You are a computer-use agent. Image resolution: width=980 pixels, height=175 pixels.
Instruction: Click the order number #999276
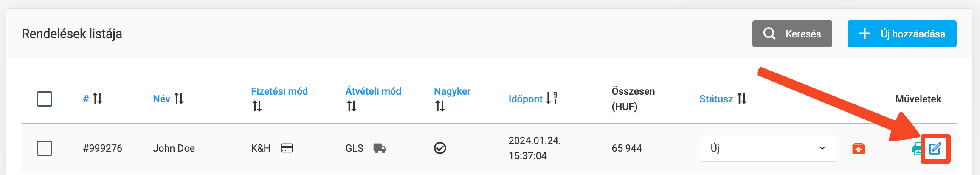point(103,148)
